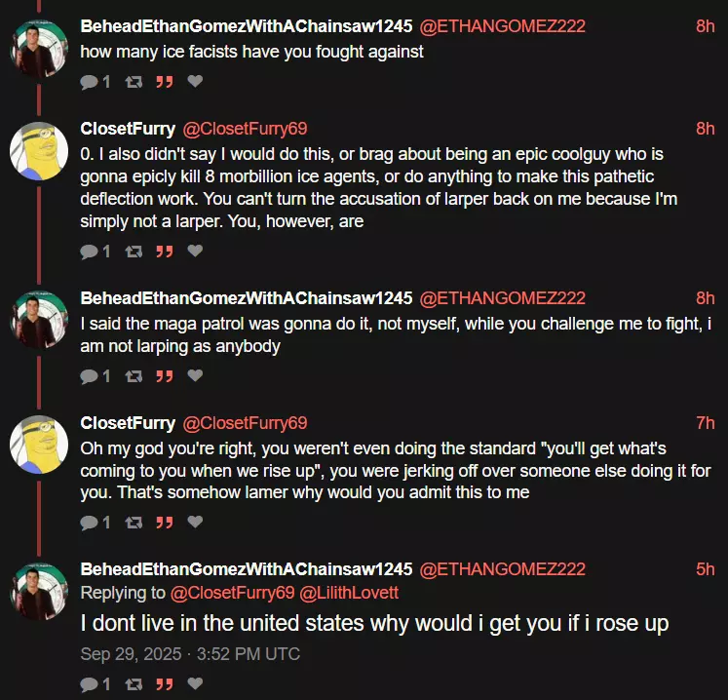This screenshot has width=728, height=700.
Task: Open the Sep 29, 2025 timestamp link
Action: click(190, 654)
